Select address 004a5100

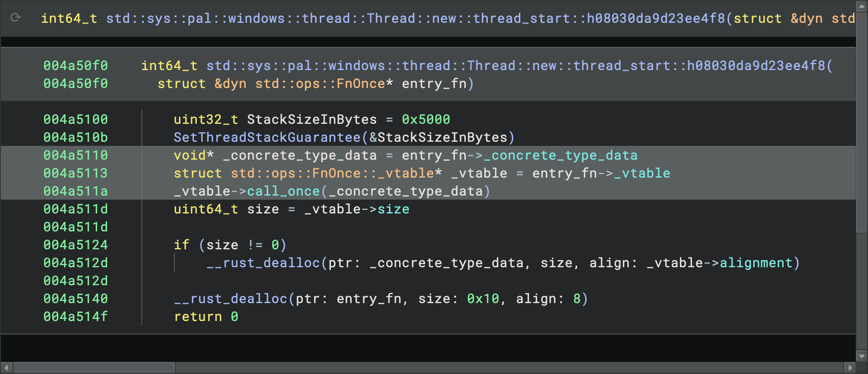[75, 119]
